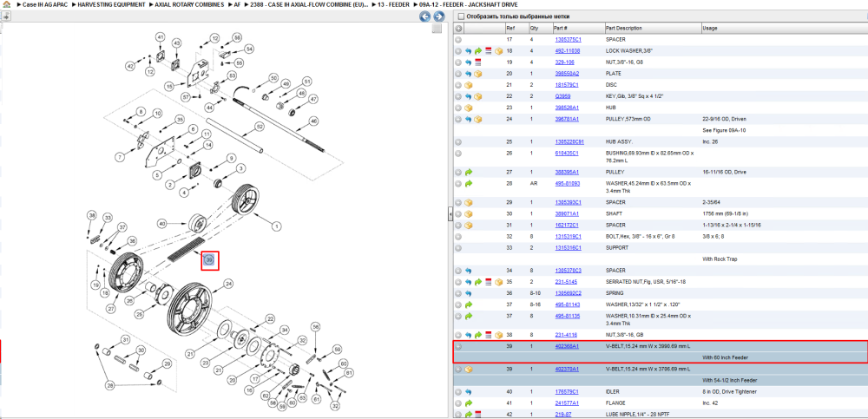The height and width of the screenshot is (419, 868).
Task: Click the green arrow icon for FLANGE row 41
Action: point(469,403)
